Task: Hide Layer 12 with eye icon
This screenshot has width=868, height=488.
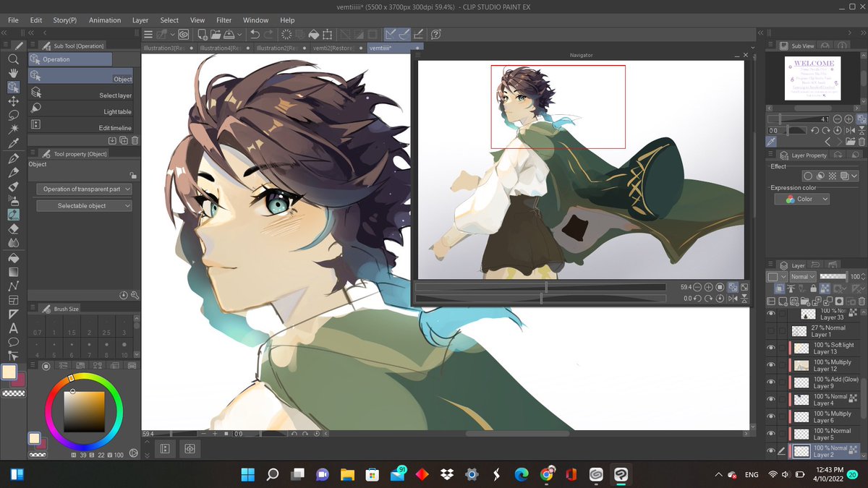Action: pos(771,365)
